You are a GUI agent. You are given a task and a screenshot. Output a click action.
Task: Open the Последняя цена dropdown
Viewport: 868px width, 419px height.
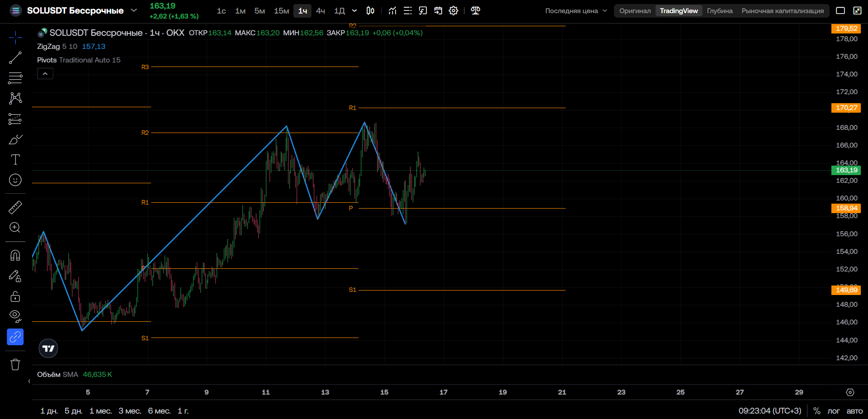click(x=576, y=11)
